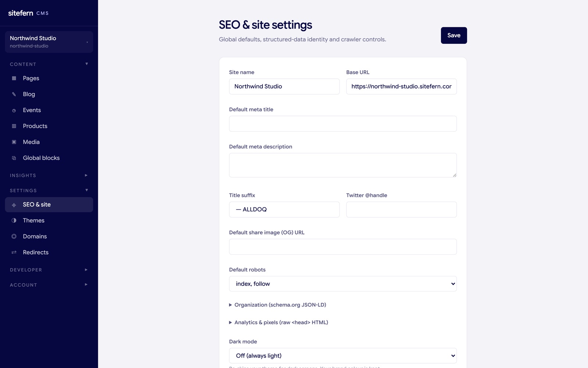The height and width of the screenshot is (368, 588).
Task: Click the meta description resize handle
Action: (454, 175)
